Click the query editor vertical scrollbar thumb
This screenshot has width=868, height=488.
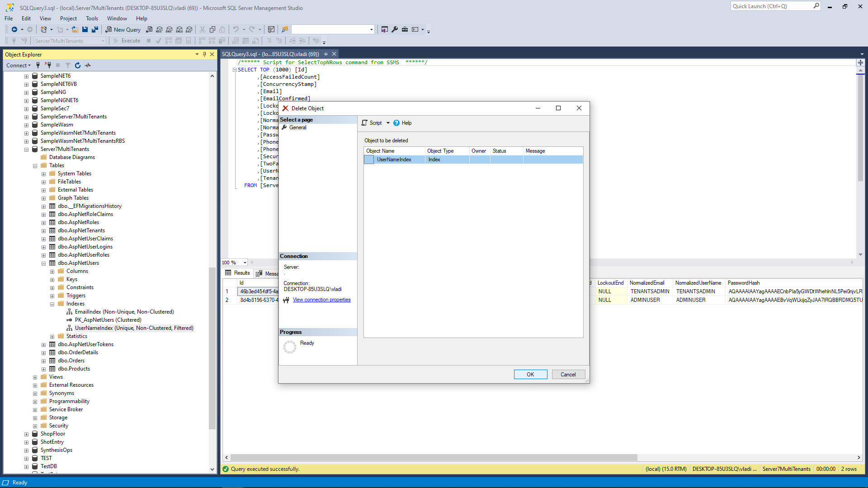click(x=860, y=128)
